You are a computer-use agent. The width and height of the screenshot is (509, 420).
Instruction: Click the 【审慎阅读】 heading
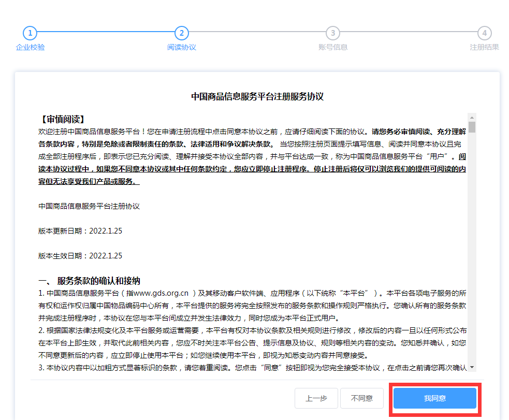point(63,119)
